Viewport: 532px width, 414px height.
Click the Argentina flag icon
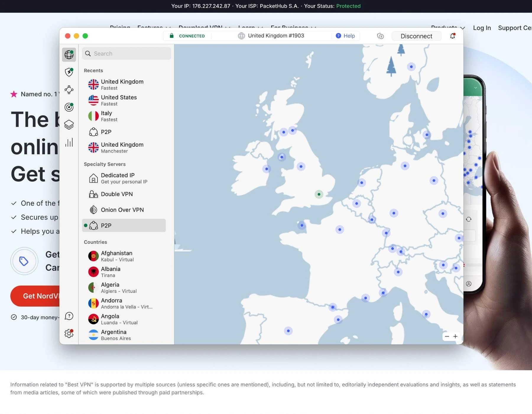pos(93,335)
